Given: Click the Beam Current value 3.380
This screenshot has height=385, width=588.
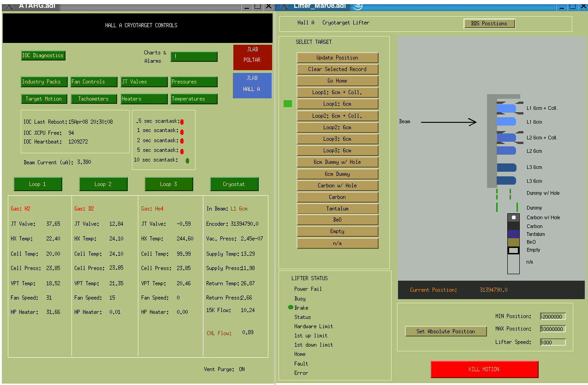Looking at the screenshot, I should [x=84, y=162].
